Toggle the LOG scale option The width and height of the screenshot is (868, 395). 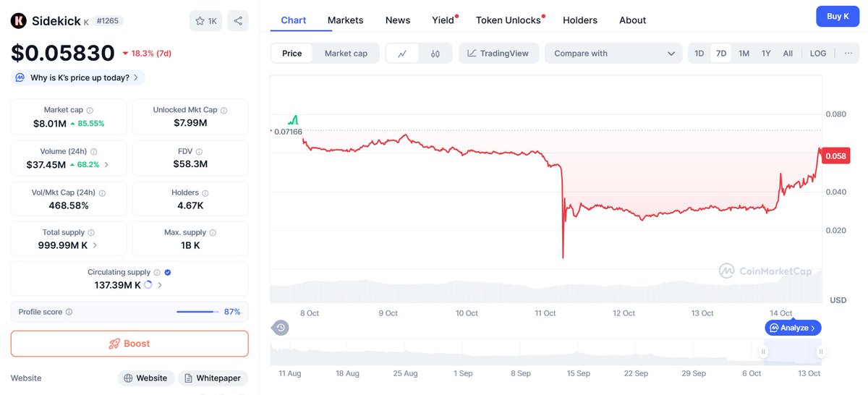click(818, 54)
